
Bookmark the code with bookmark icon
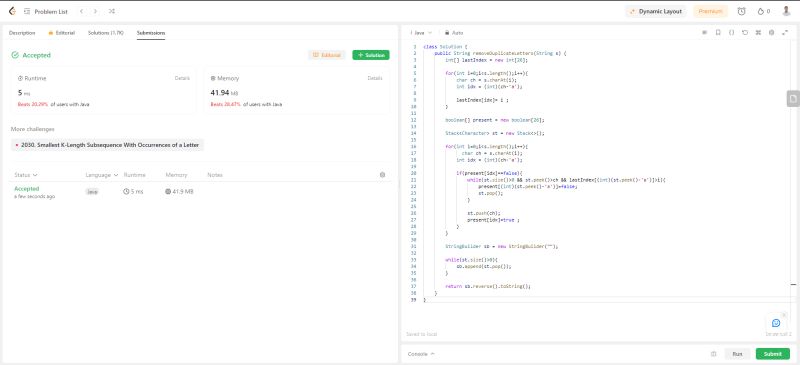pos(718,32)
